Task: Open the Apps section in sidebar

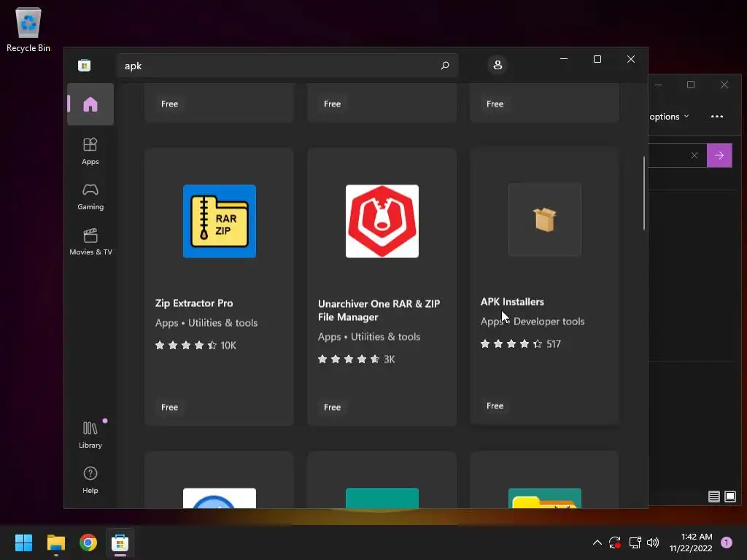Action: coord(90,151)
